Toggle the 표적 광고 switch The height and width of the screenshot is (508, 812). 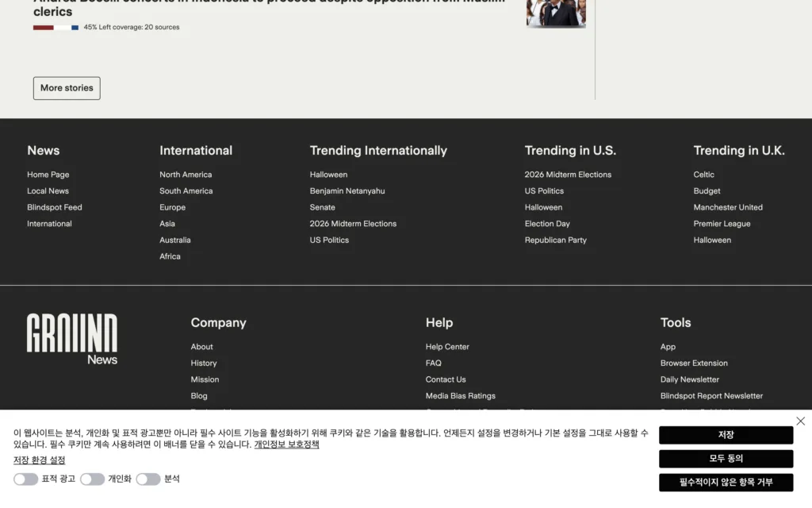pyautogui.click(x=26, y=479)
